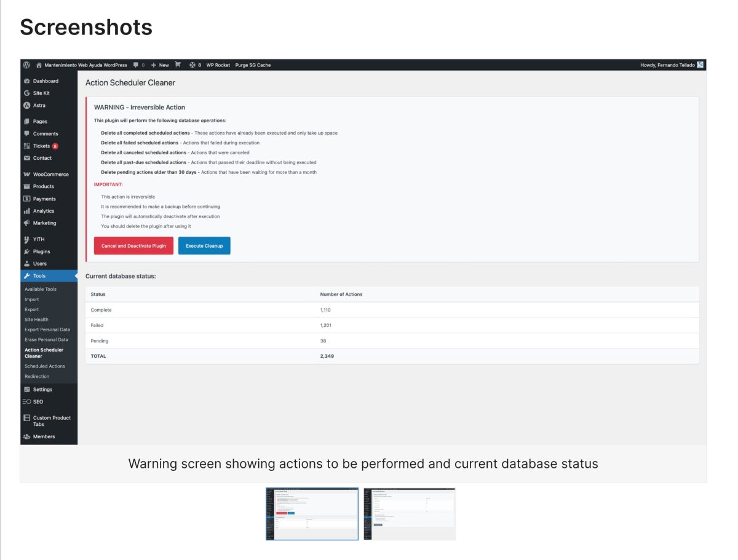738x560 pixels.
Task: Select the Plugins plug icon
Action: [x=26, y=251]
